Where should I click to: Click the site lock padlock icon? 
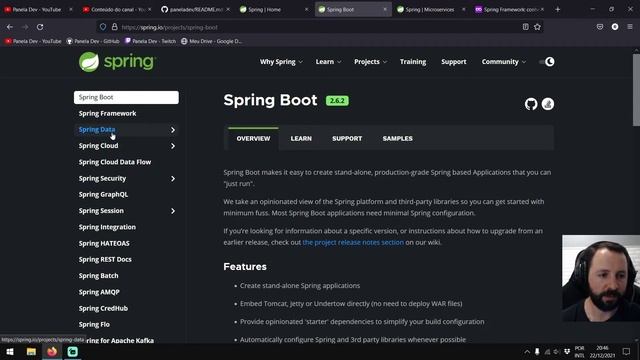coord(115,27)
